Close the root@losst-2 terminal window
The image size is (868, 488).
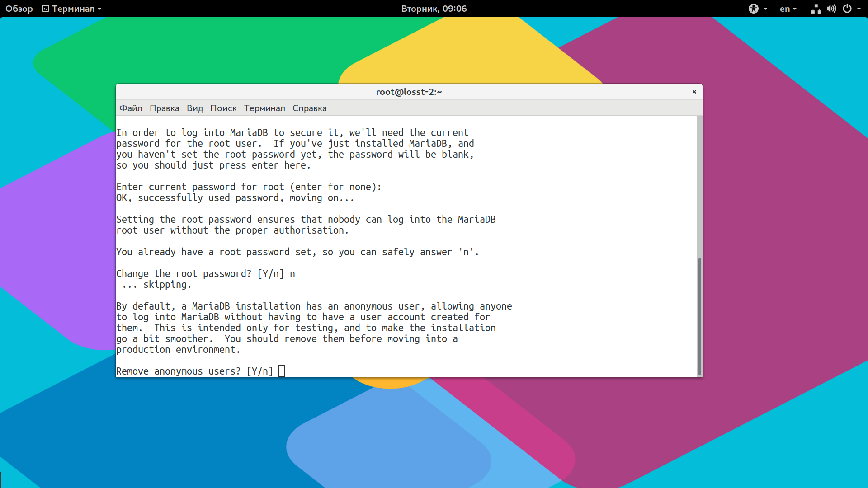pos(694,92)
